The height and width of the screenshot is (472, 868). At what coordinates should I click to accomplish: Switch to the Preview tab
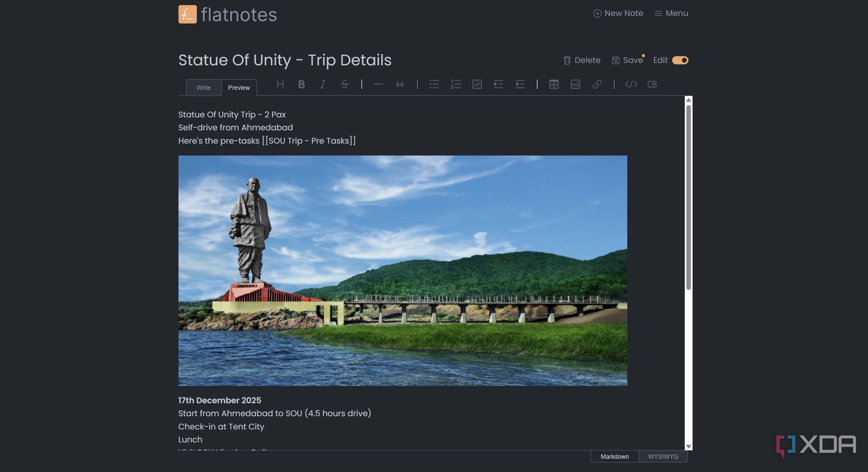coord(239,88)
